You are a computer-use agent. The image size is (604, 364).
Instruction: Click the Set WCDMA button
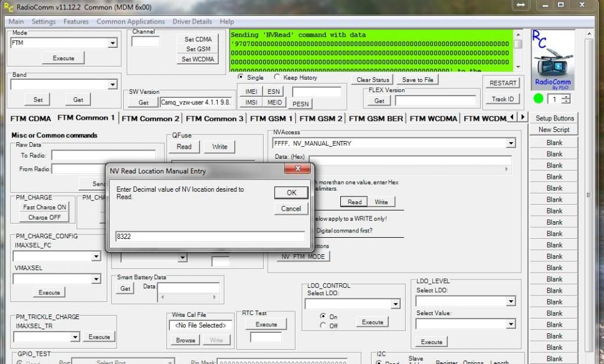pos(198,59)
